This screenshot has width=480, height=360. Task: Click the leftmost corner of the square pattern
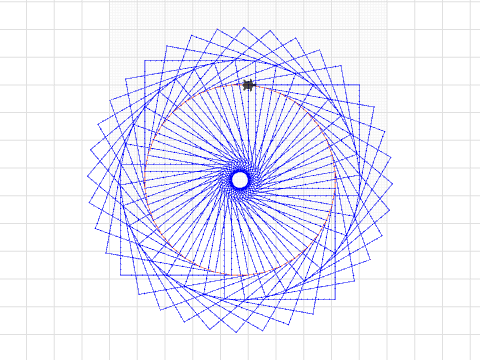click(x=88, y=176)
